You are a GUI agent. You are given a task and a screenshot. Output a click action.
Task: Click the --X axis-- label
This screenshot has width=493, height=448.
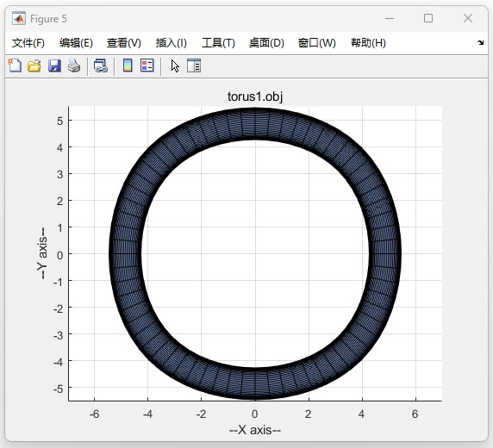click(x=255, y=430)
